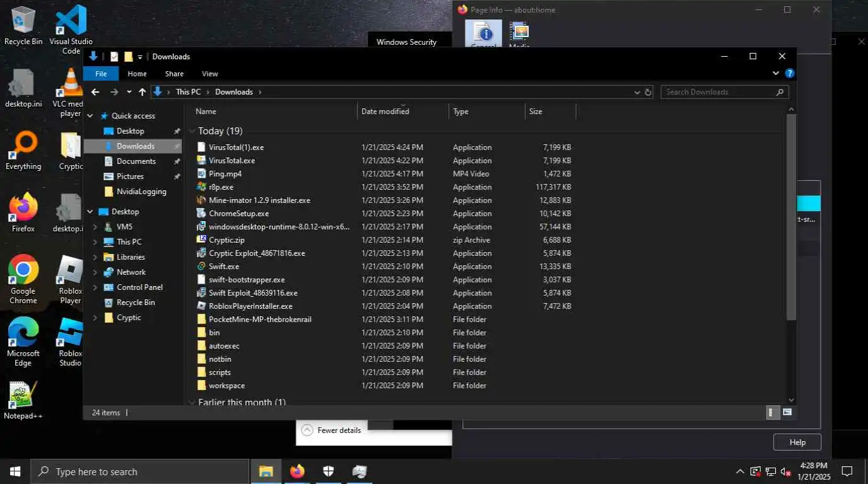Collapse the Today (19) group
The height and width of the screenshot is (484, 868).
click(x=192, y=131)
